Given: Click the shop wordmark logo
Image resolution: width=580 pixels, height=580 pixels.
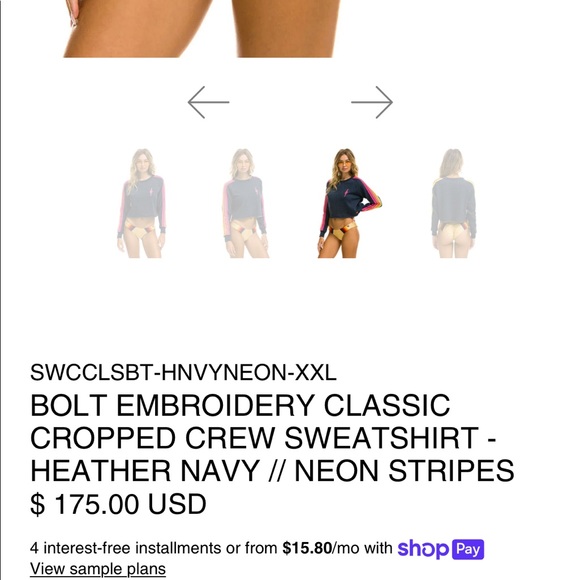Looking at the screenshot, I should 423,549.
